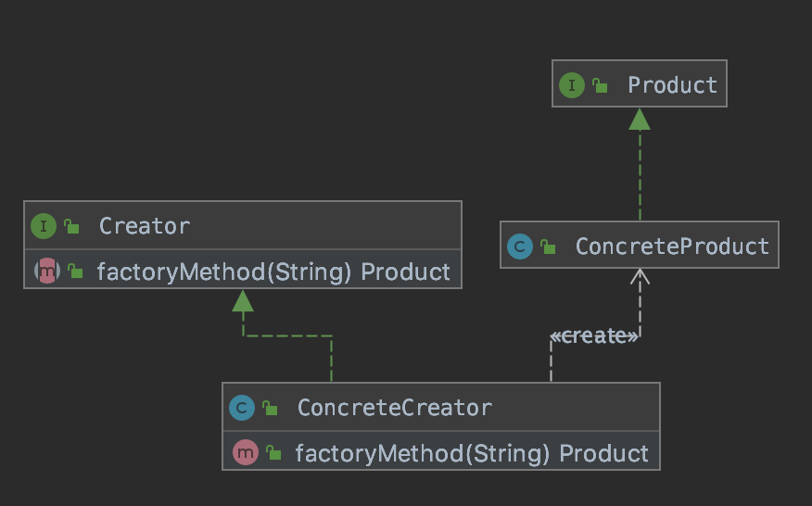This screenshot has height=506, width=812.
Task: Click the class icon on ConcreteProduct node
Action: pos(520,247)
